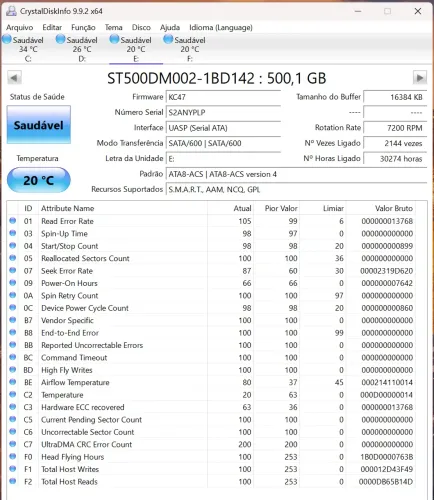434x500 pixels.
Task: Select the Total Host Reads attribute name
Action: [69, 482]
